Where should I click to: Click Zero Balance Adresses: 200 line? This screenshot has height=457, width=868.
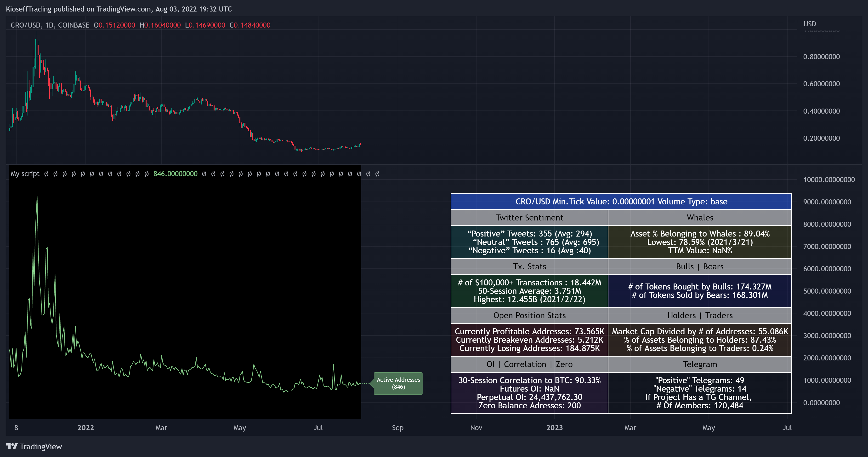529,406
